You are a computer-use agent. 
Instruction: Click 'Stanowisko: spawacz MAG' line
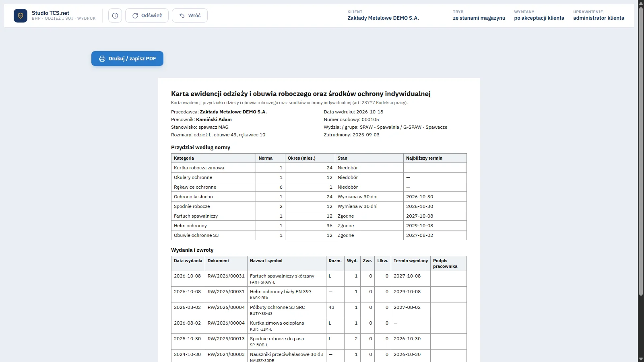(200, 127)
